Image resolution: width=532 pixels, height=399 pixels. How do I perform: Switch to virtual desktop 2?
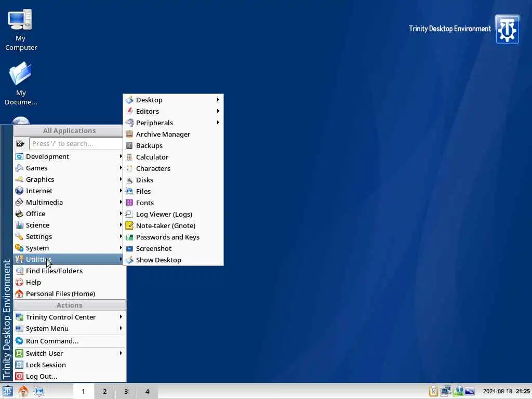105,391
